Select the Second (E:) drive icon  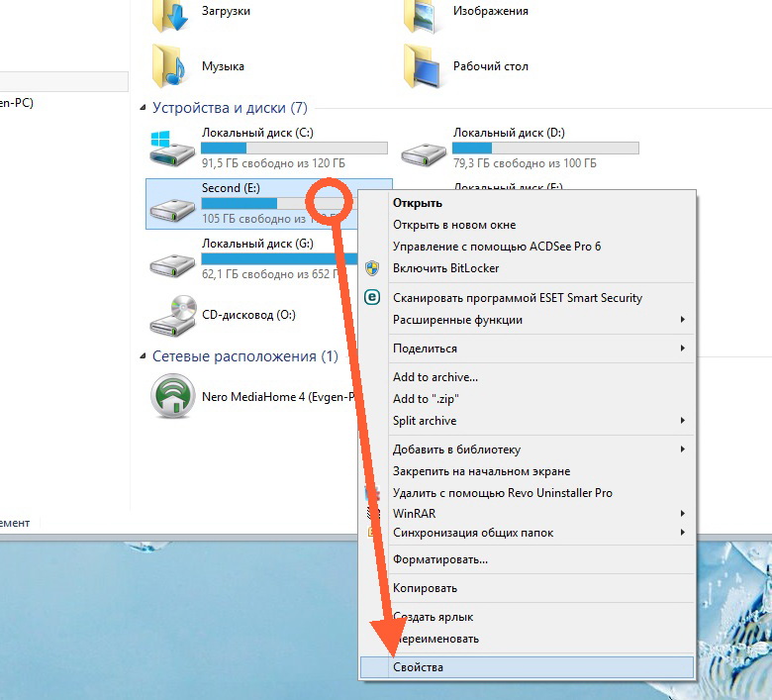172,204
